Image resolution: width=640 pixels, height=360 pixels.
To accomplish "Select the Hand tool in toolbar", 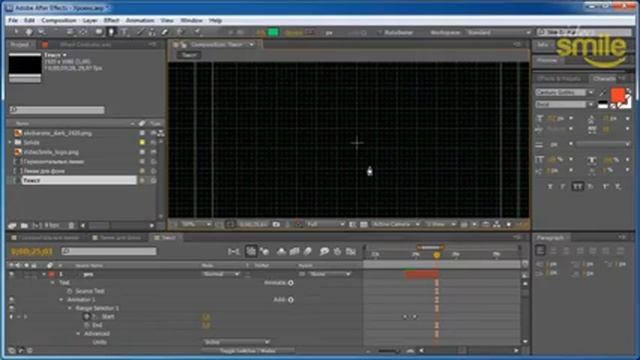I will tap(29, 32).
